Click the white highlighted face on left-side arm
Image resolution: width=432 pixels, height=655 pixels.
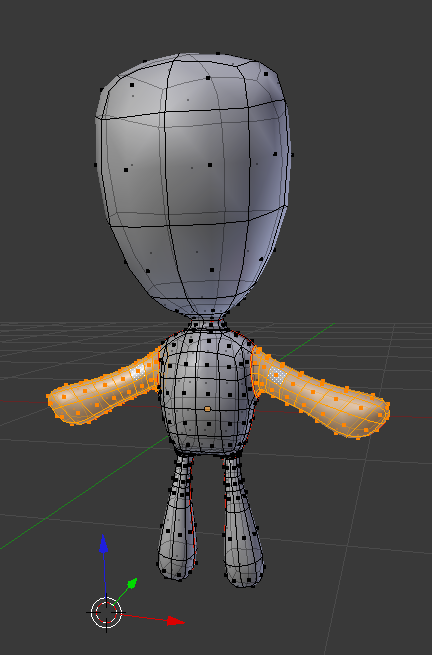click(137, 371)
